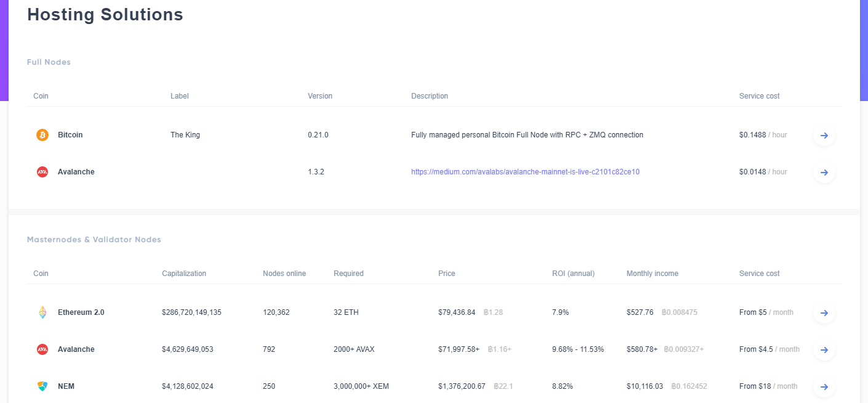
Task: Click the 3,000,000+ XEM requirement
Action: [x=361, y=386]
